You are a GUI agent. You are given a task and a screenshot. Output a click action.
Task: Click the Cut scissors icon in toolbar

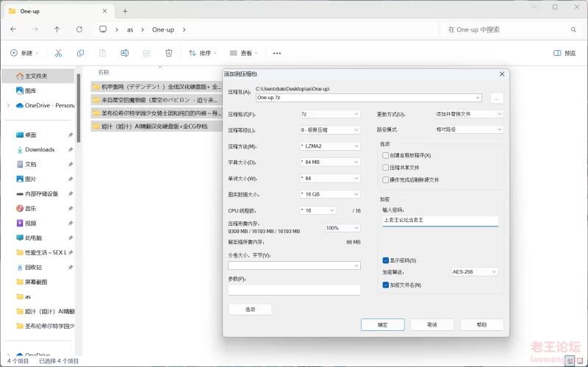click(59, 53)
